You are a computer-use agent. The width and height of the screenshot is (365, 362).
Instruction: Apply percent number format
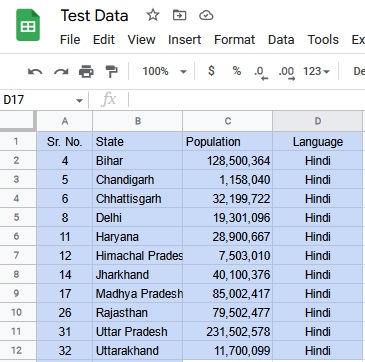click(237, 71)
